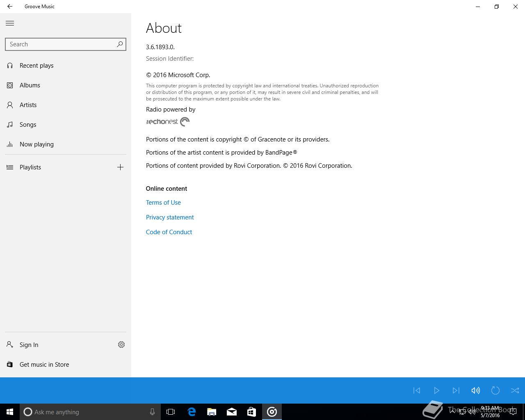The width and height of the screenshot is (525, 420).
Task: Click Cortana Ask me anything box
Action: click(x=90, y=412)
